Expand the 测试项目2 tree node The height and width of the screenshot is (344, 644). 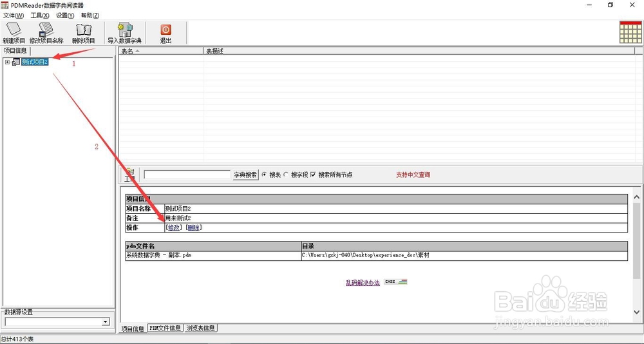click(7, 62)
